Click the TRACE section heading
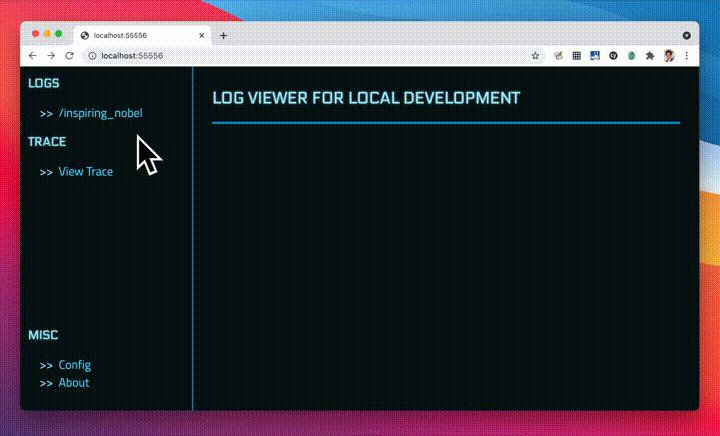 [47, 141]
